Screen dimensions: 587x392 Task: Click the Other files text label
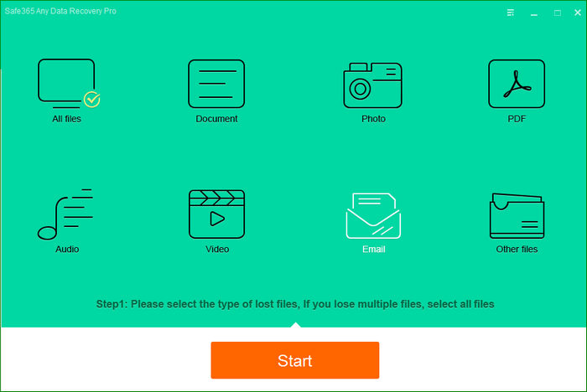point(517,249)
